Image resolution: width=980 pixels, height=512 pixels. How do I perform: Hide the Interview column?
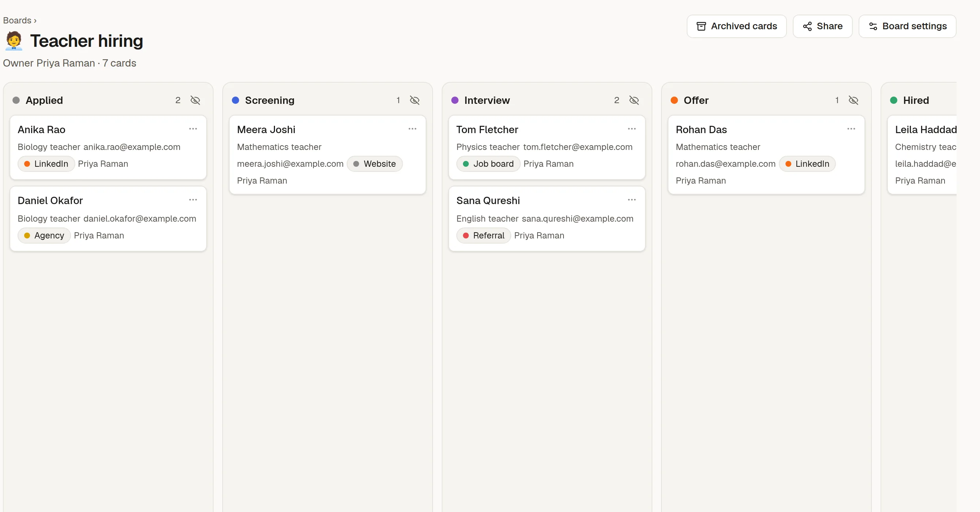pyautogui.click(x=634, y=101)
